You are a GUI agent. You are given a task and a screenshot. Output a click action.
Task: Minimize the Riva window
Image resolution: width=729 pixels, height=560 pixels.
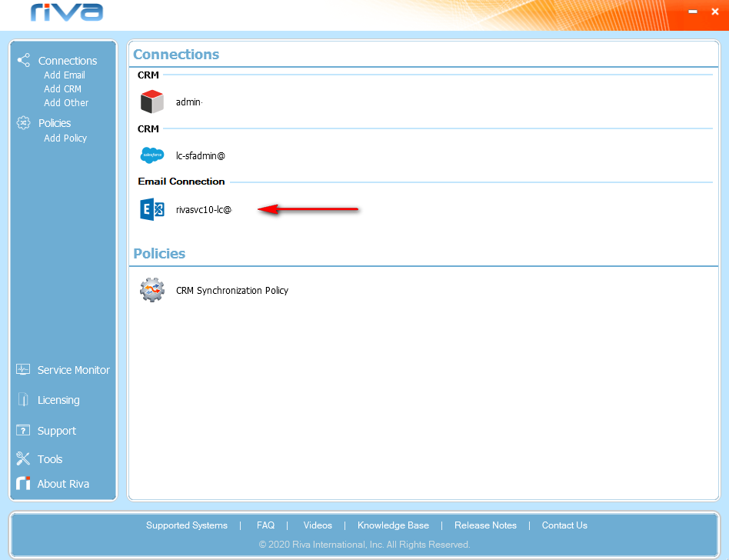click(693, 12)
